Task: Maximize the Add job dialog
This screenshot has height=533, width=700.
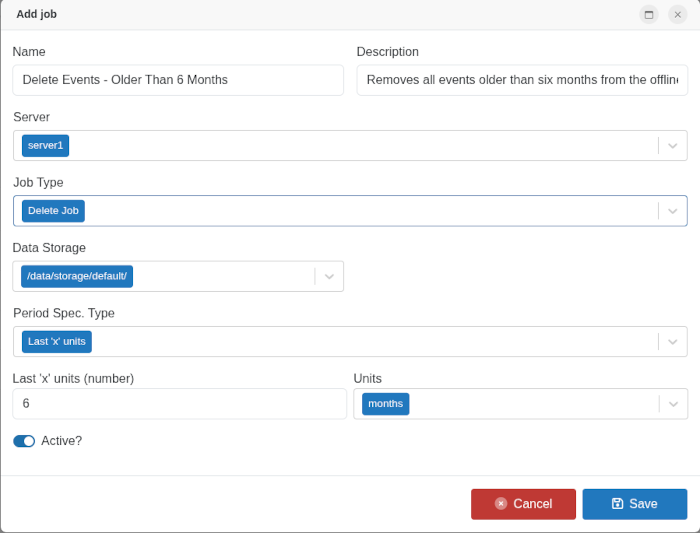Action: [649, 14]
